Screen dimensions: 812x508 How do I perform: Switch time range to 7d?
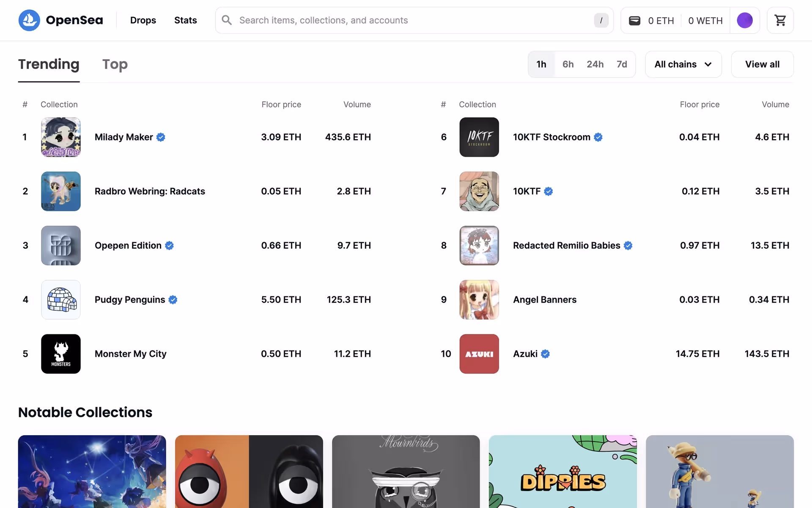point(622,64)
